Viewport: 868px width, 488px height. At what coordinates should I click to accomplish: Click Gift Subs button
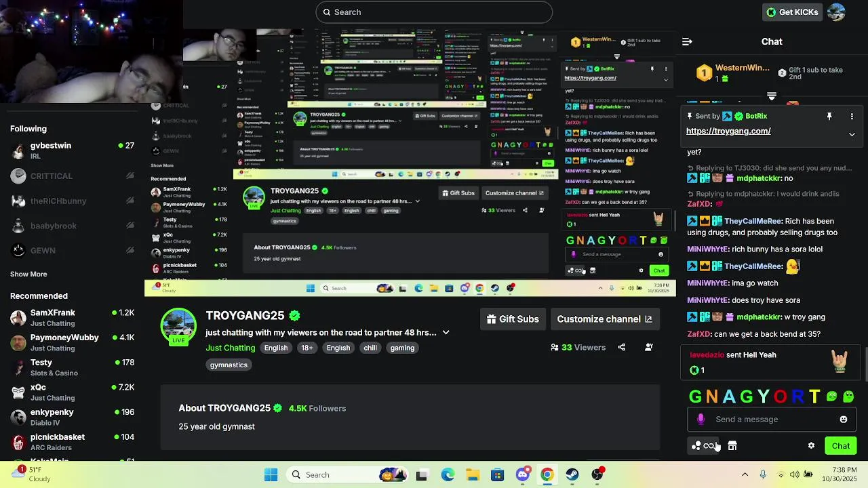513,319
